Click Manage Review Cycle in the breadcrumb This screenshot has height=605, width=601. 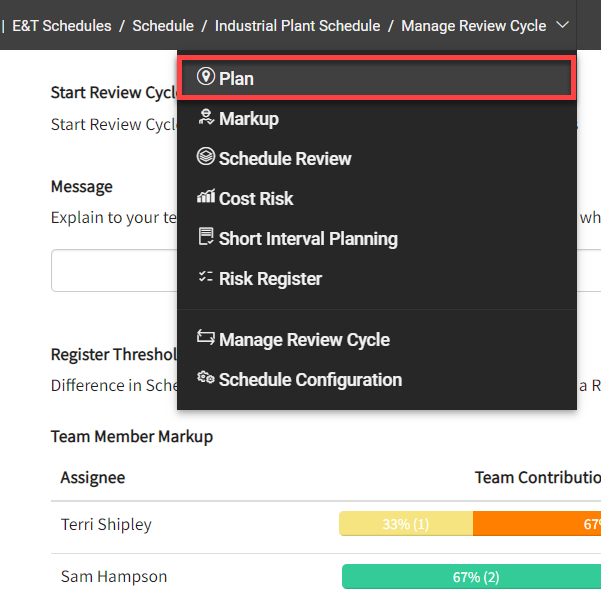point(473,26)
